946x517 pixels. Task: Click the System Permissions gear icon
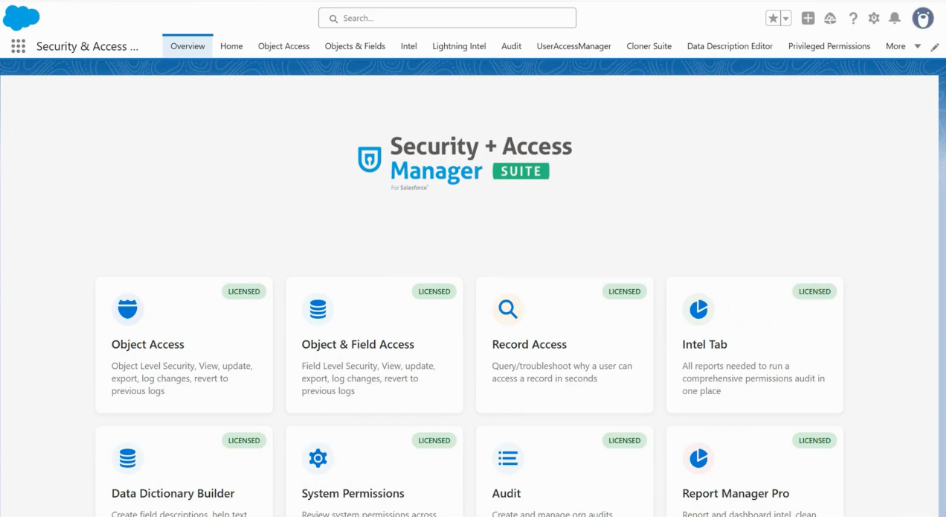pos(317,458)
